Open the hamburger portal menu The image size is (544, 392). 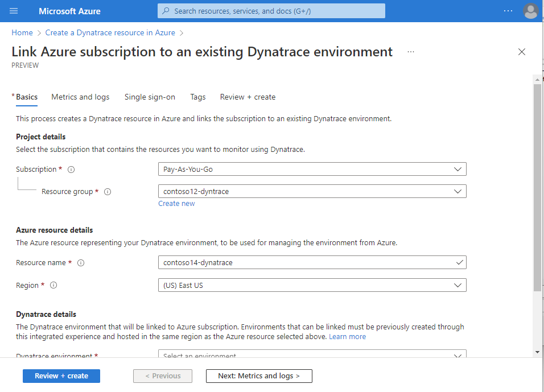point(14,11)
